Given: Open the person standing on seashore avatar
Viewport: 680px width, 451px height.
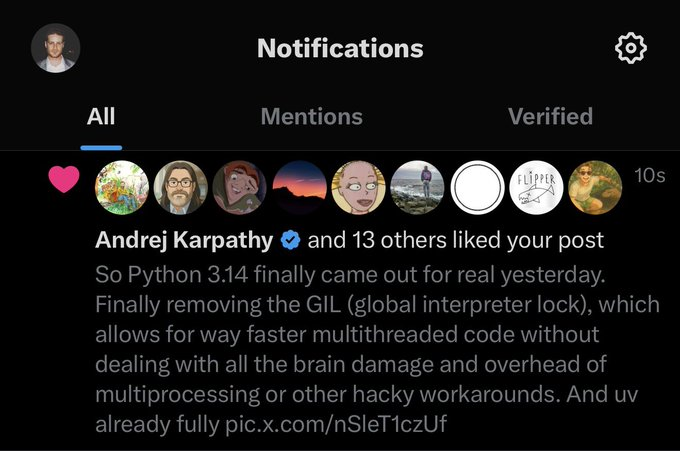Looking at the screenshot, I should point(418,188).
